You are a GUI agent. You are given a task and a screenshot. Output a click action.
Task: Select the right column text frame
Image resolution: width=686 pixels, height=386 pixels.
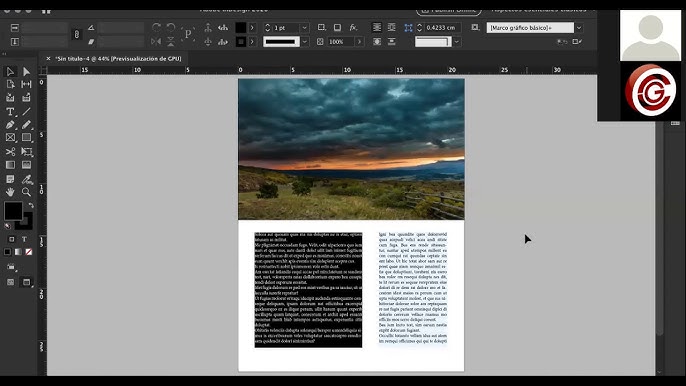413,288
